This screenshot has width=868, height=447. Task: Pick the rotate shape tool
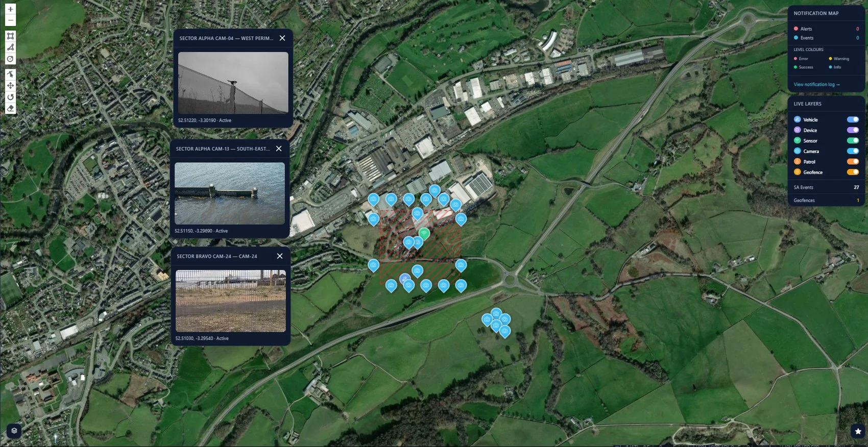[x=10, y=97]
